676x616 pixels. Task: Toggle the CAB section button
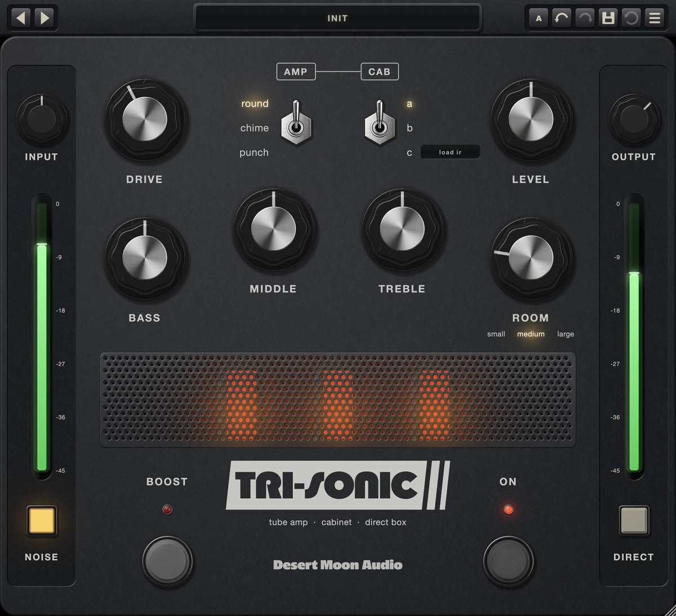[379, 72]
